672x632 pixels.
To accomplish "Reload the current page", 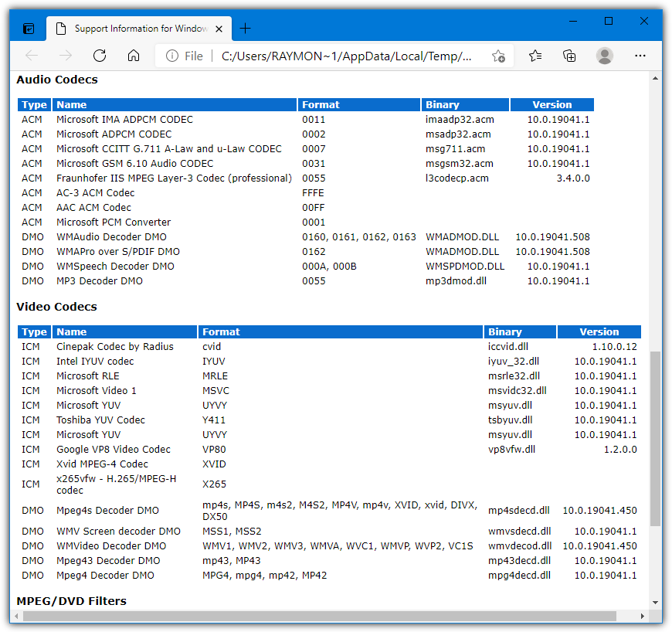I will 99,56.
